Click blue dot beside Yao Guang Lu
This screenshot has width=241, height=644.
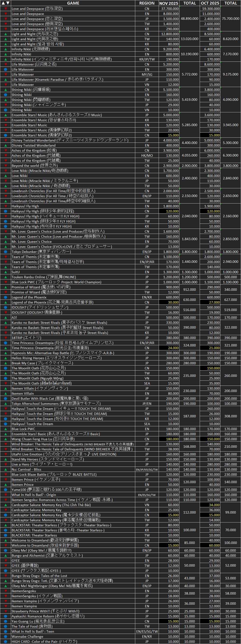[6, 621]
